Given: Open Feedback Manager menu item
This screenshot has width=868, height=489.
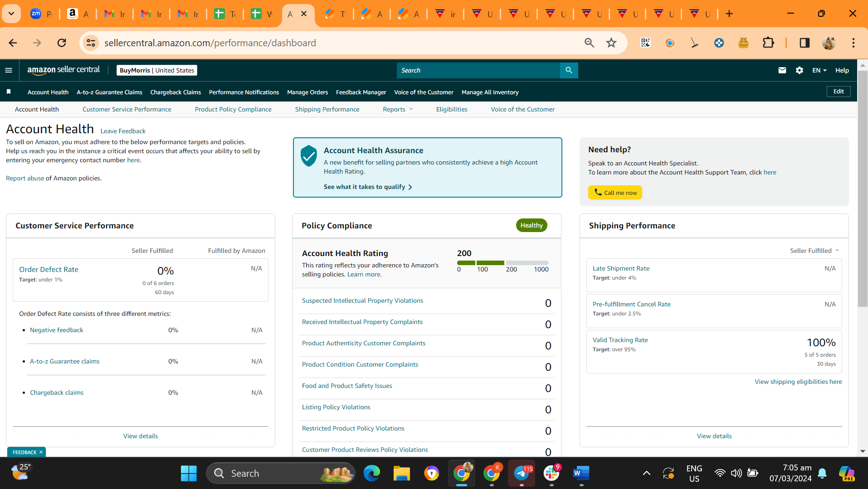Looking at the screenshot, I should (361, 92).
